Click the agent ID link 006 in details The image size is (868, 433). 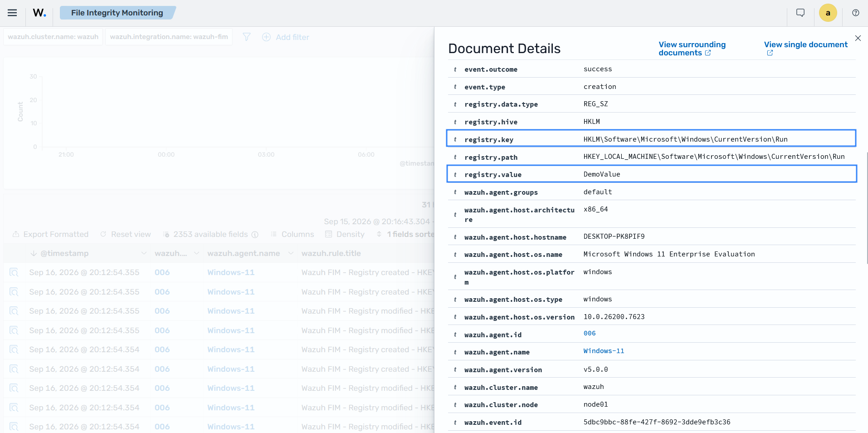coord(590,334)
